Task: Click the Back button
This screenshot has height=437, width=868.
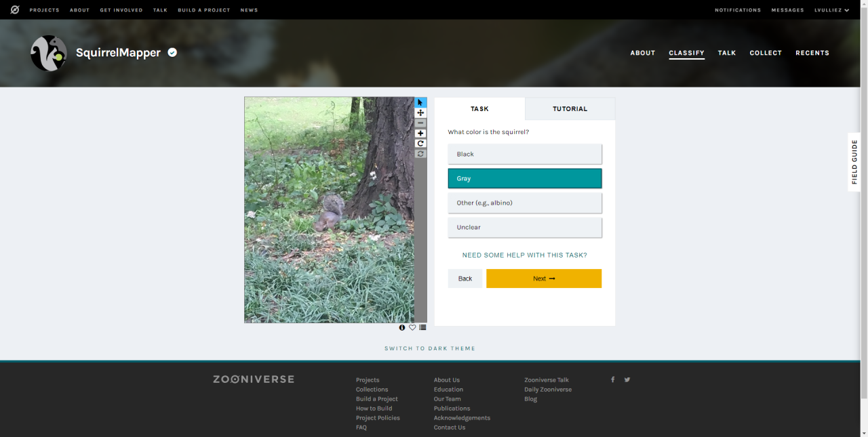Action: (465, 278)
